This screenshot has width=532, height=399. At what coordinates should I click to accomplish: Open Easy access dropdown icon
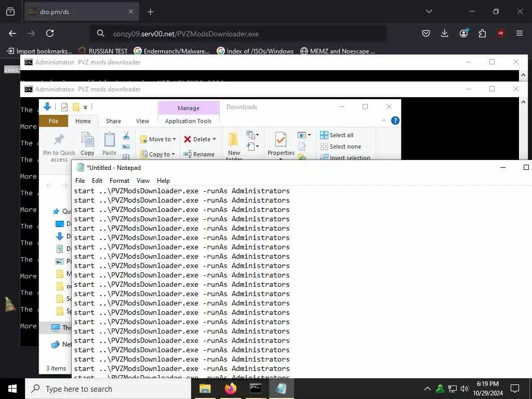[253, 147]
